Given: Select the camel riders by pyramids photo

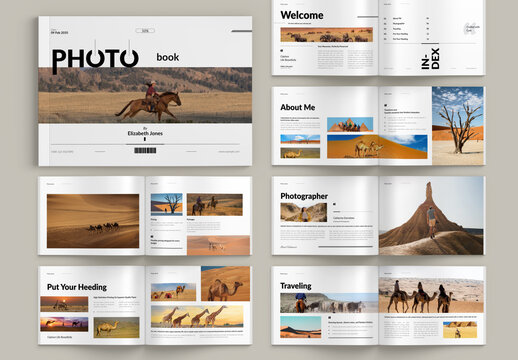Looking at the screenshot, I should [x=350, y=124].
